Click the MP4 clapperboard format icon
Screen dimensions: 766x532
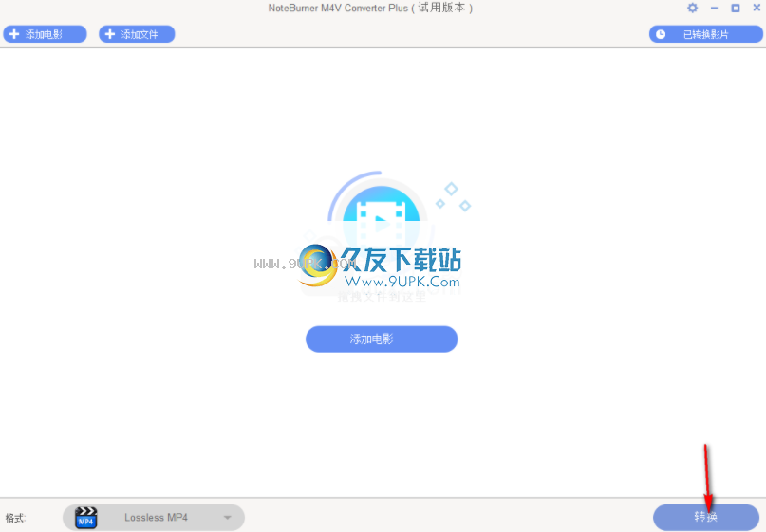(x=86, y=518)
